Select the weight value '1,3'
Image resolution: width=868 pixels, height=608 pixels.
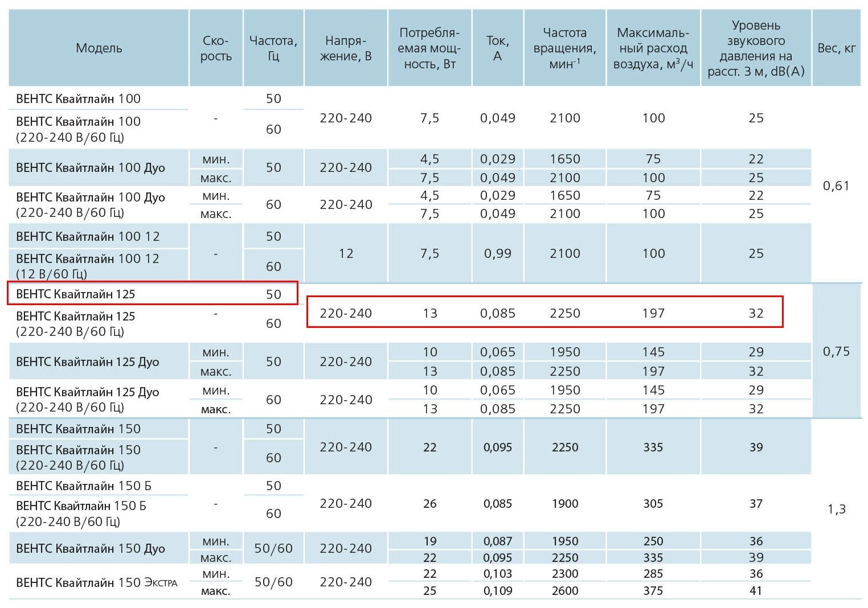point(836,509)
